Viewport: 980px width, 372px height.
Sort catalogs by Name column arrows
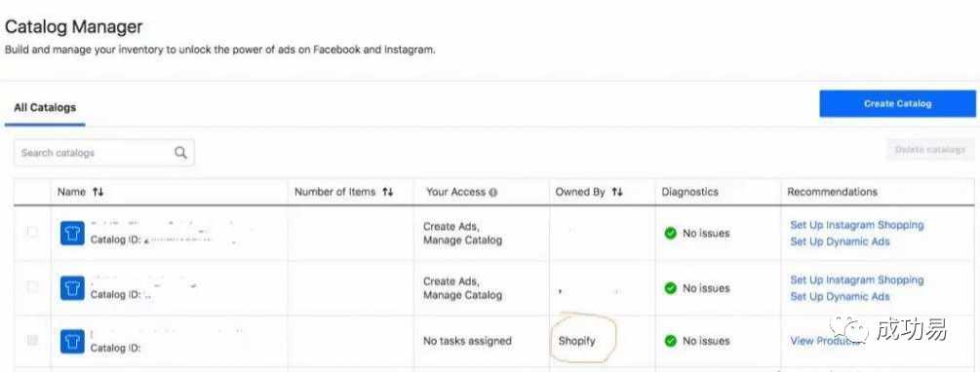(98, 192)
